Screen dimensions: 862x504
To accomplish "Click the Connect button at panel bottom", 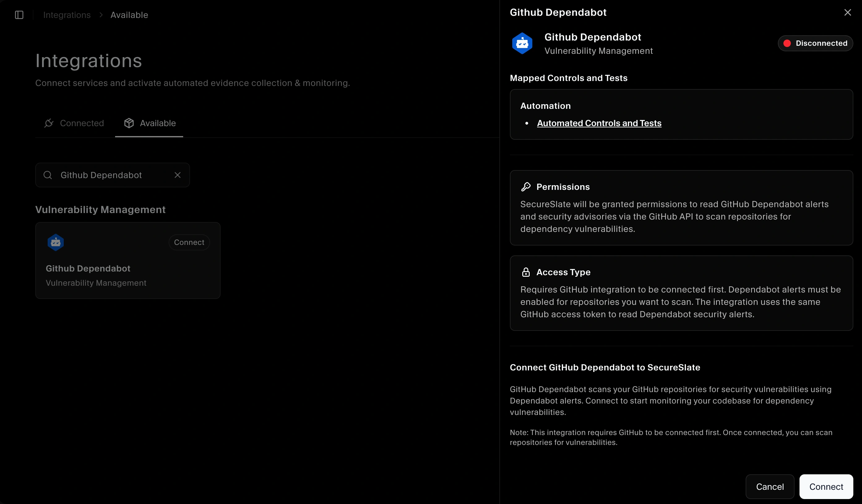I will click(826, 487).
